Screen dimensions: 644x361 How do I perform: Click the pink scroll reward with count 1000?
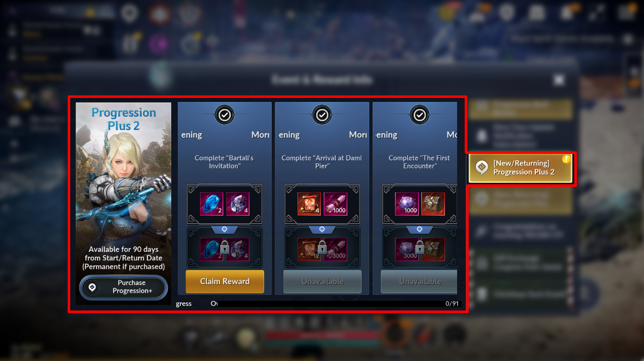click(x=335, y=204)
